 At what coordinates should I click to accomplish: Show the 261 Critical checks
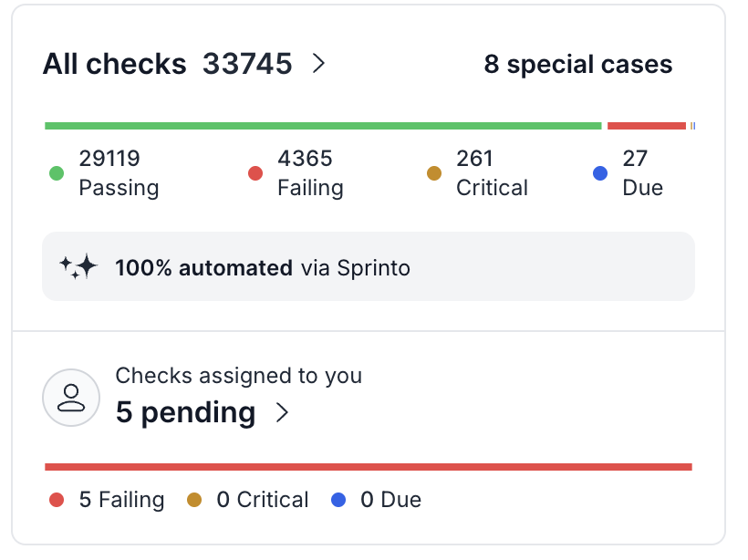(x=491, y=173)
